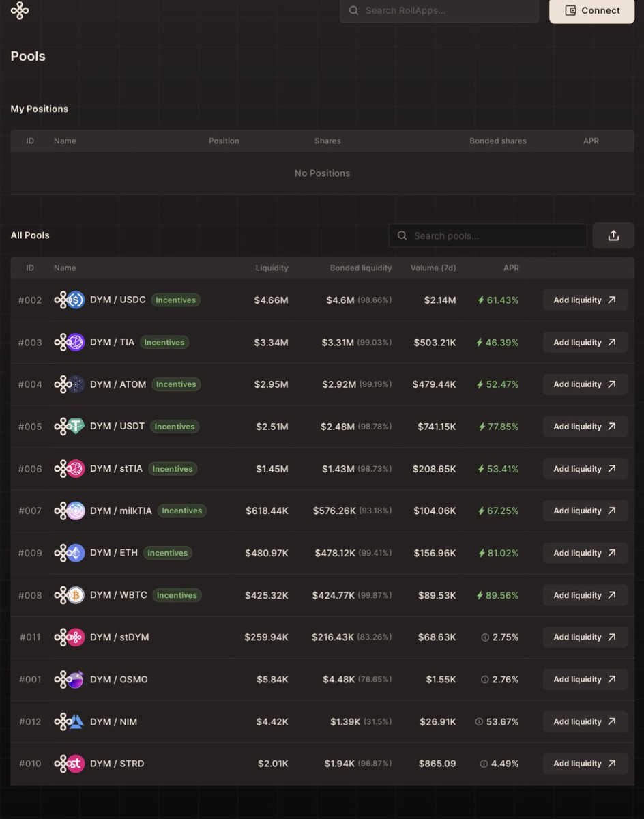This screenshot has height=819, width=644.
Task: Click wallet icon on Connect button
Action: pyautogui.click(x=571, y=10)
